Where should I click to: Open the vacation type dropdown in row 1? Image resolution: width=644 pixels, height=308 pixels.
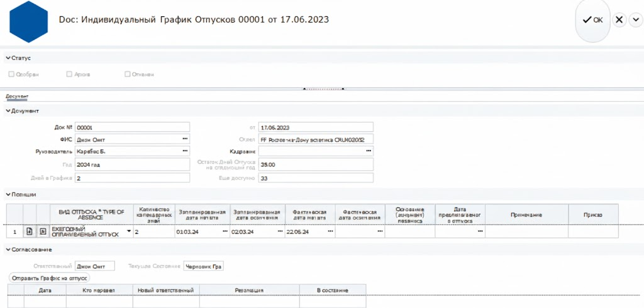click(x=129, y=231)
